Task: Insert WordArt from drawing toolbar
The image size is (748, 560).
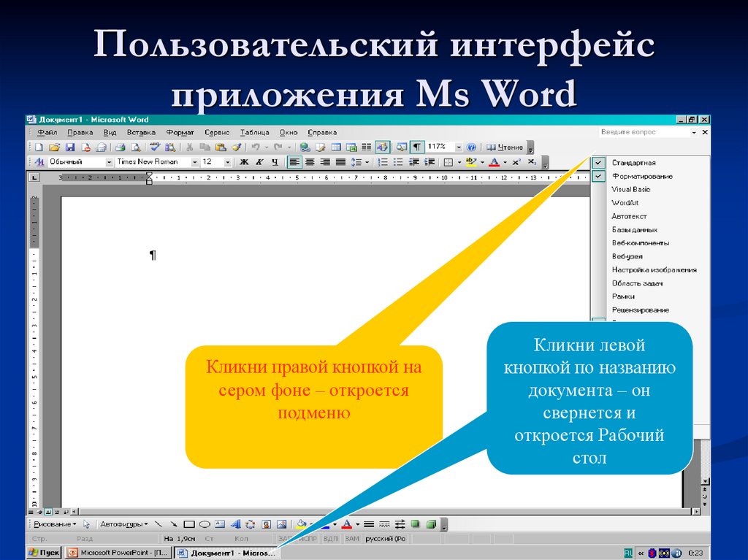Action: coord(235,524)
